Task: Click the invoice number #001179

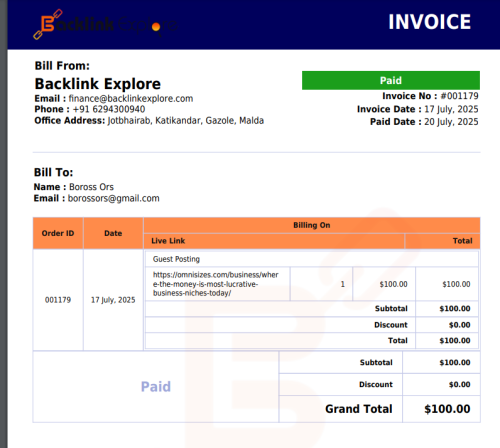Action: (x=459, y=96)
